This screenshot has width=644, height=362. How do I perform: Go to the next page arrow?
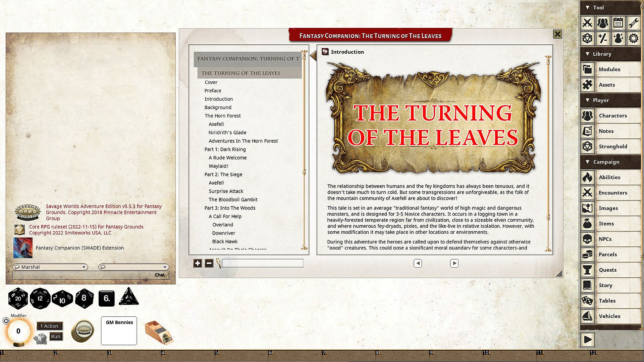454,263
